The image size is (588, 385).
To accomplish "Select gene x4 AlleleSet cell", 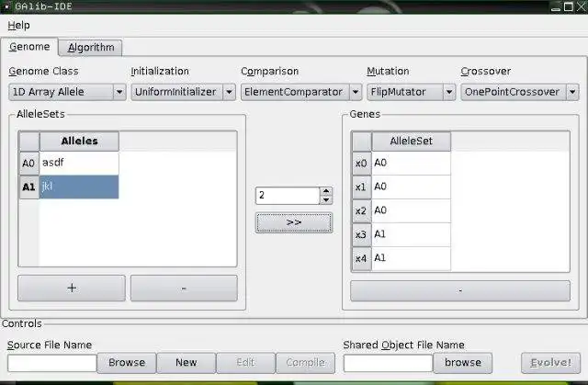I will 411,258.
